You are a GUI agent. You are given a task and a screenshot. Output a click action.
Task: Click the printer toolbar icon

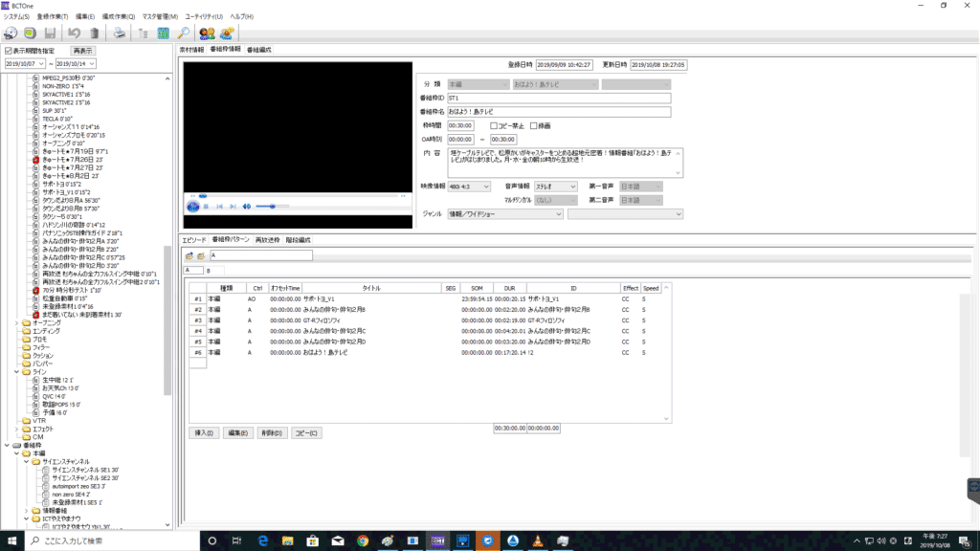[119, 33]
